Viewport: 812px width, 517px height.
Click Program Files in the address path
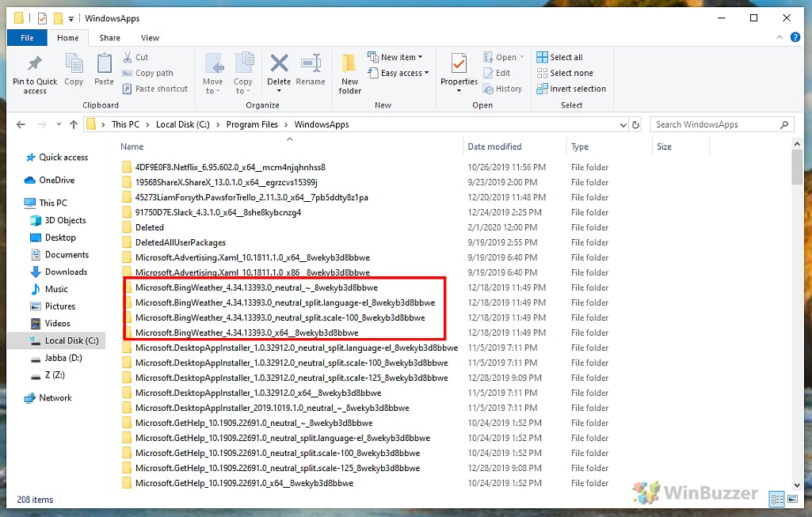click(252, 124)
